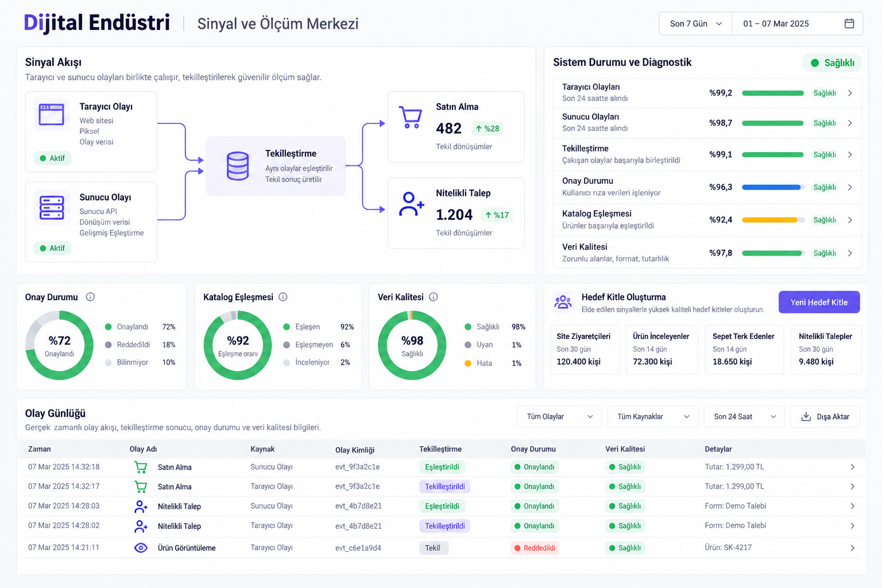Open the Son 7 Gün period dropdown
The image size is (882, 588).
click(x=695, y=24)
